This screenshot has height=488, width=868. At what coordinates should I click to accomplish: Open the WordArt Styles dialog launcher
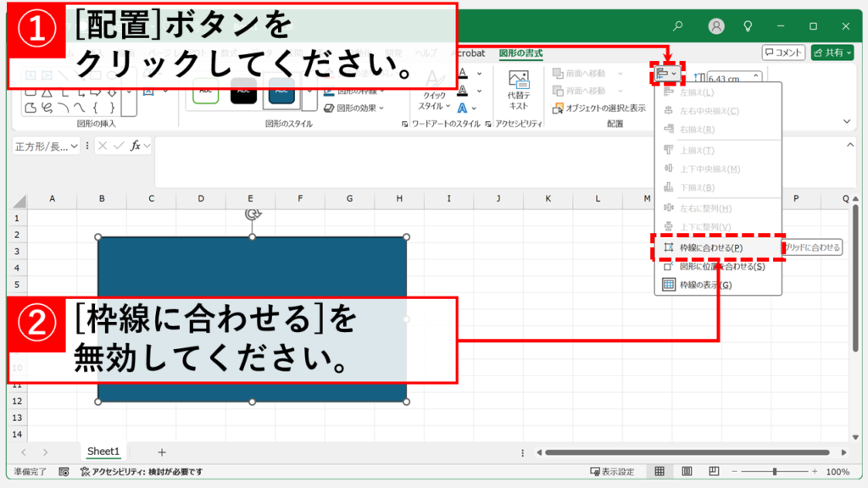click(488, 125)
